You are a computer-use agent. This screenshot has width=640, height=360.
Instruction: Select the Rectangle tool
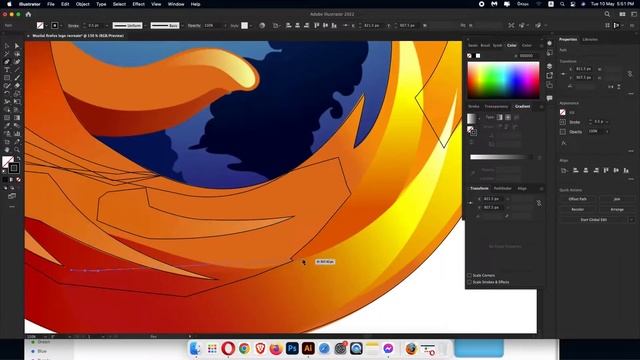pos(7,78)
